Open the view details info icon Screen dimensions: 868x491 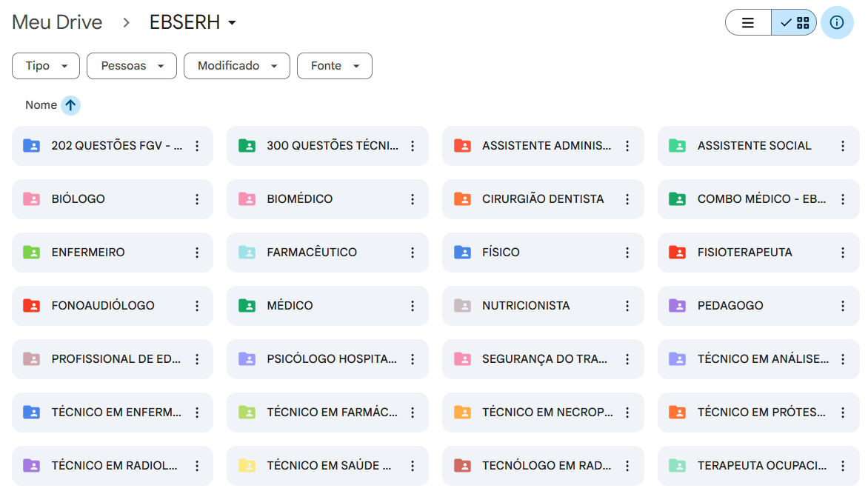[x=837, y=22]
